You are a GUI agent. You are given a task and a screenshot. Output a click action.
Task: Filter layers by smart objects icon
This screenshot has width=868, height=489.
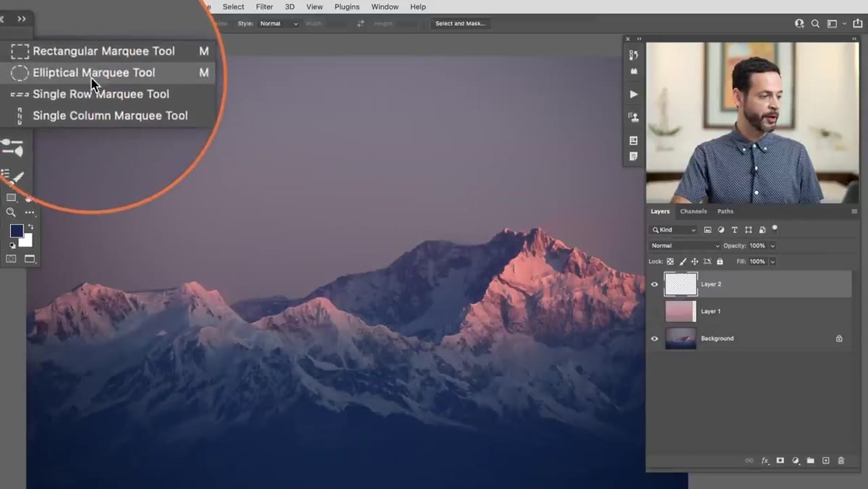coord(762,230)
